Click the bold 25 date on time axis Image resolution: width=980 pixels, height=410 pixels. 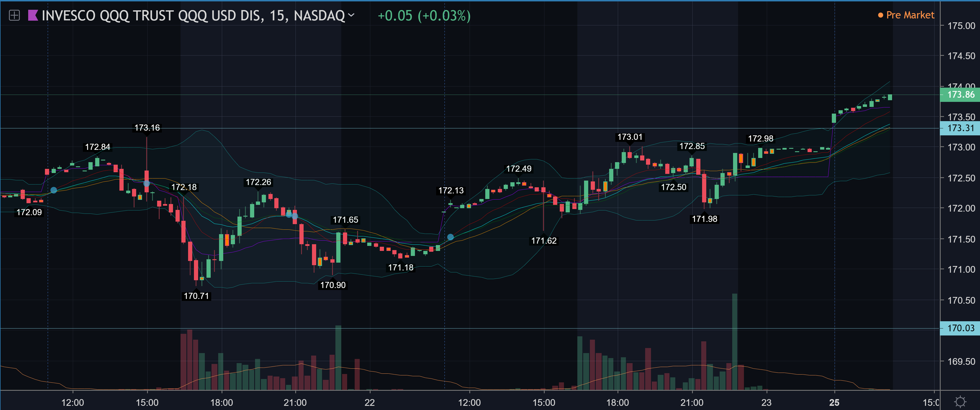(834, 402)
